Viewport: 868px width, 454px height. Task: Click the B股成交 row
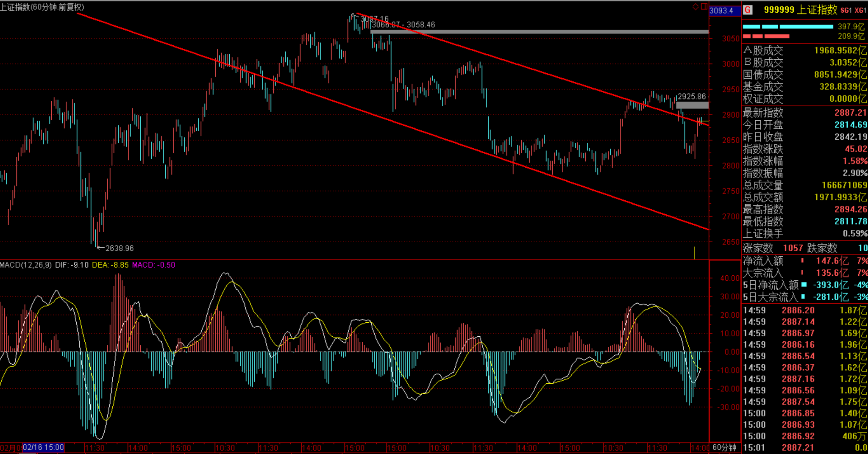click(x=805, y=62)
